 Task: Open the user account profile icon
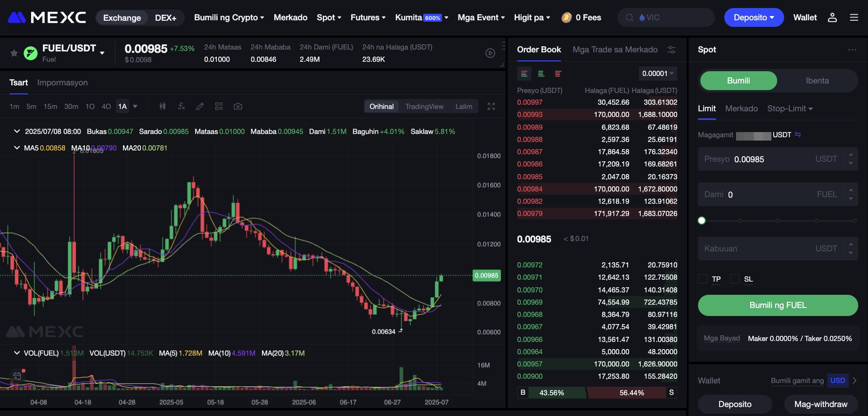[x=832, y=17]
